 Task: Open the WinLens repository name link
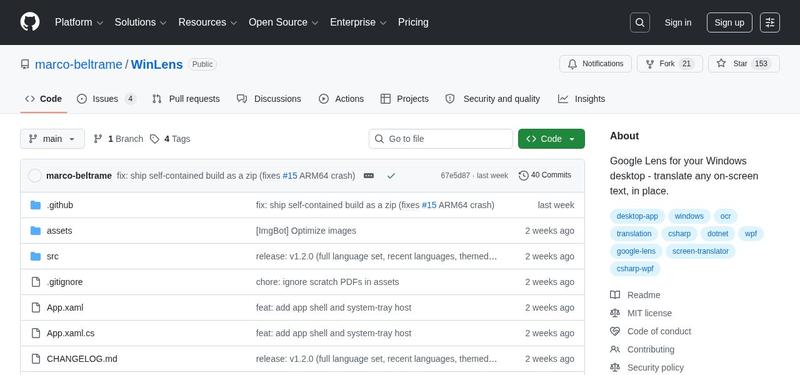(x=157, y=64)
